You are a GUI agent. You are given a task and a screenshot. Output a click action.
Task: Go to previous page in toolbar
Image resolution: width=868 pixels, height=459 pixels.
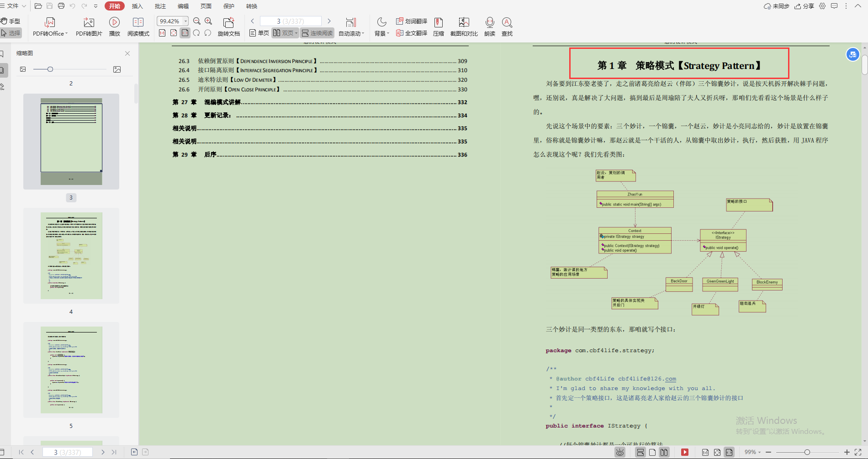tap(252, 21)
